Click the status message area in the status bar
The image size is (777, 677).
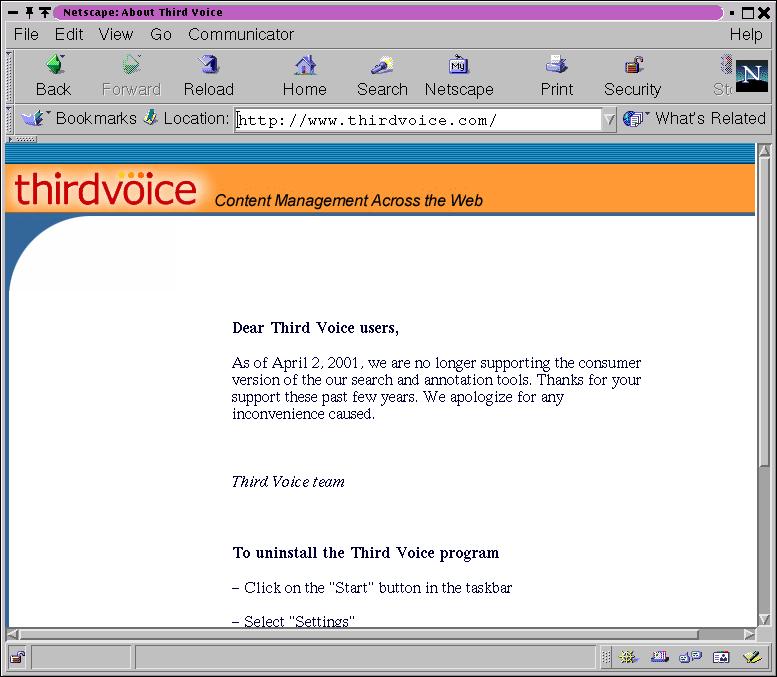[x=366, y=658]
